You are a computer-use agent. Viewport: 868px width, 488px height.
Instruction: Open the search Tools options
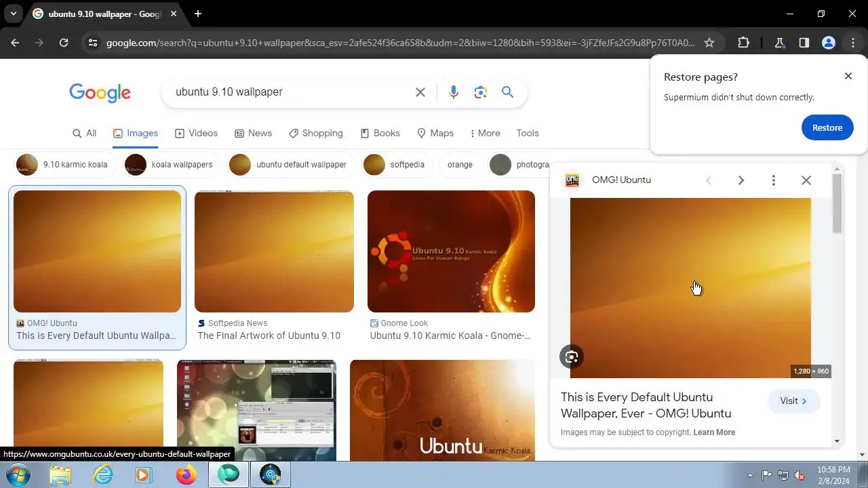pos(528,133)
